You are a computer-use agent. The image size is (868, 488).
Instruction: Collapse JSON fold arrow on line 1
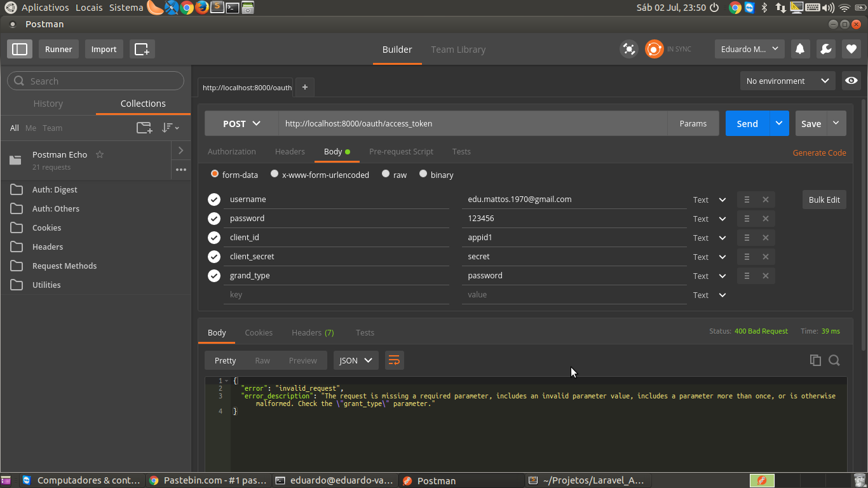(x=227, y=381)
